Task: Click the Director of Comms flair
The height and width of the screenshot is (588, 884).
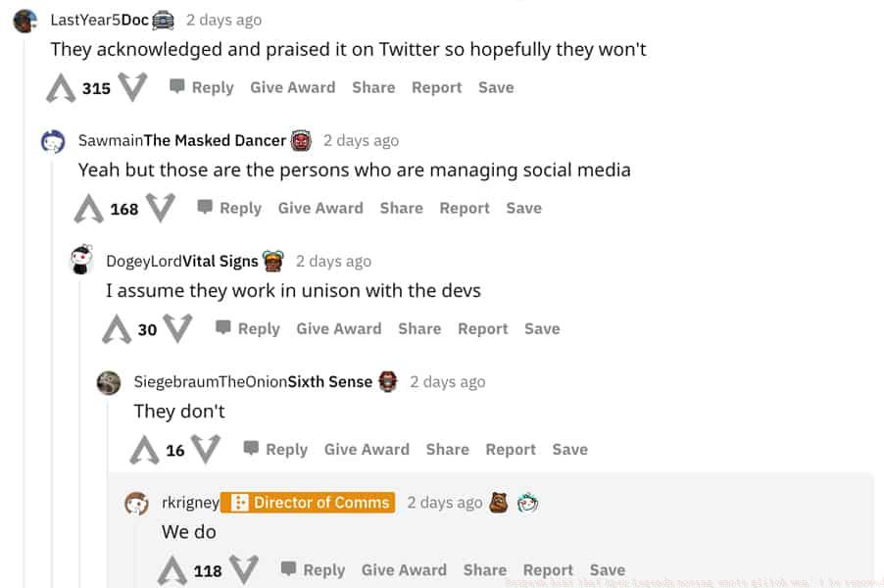Action: tap(308, 503)
